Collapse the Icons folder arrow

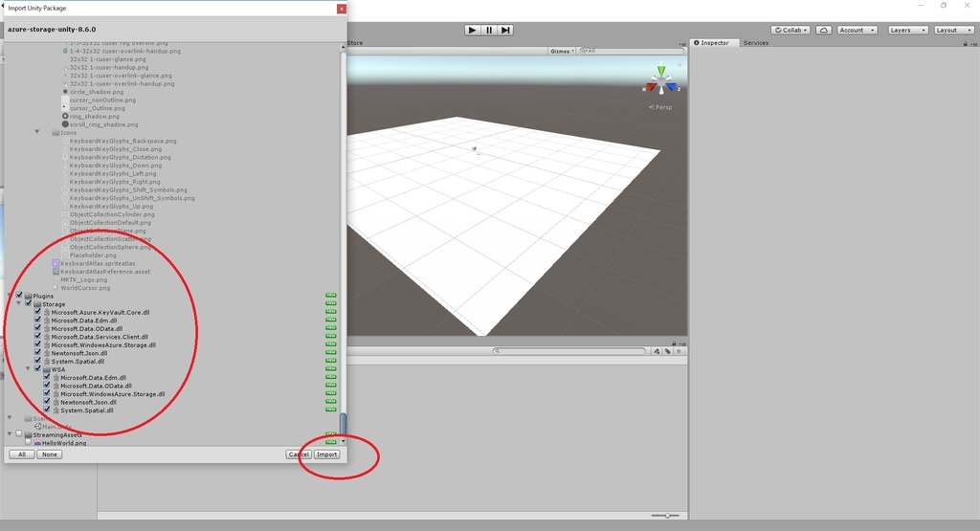tap(37, 132)
